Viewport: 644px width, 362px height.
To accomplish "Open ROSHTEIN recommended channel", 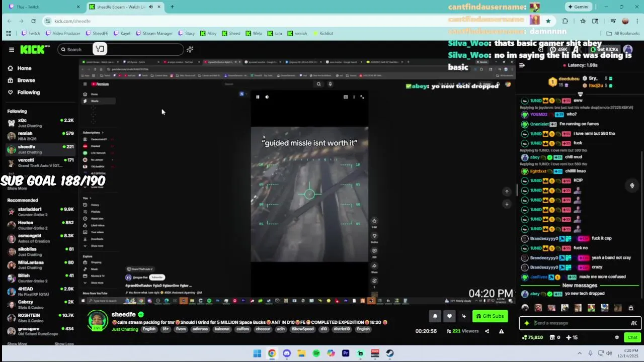I will 40,318.
